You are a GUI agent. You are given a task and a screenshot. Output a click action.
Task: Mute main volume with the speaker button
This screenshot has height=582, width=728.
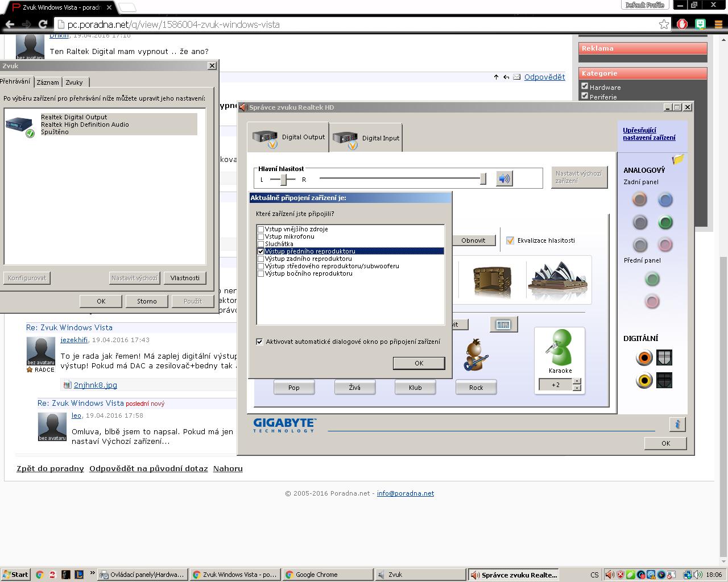[504, 178]
